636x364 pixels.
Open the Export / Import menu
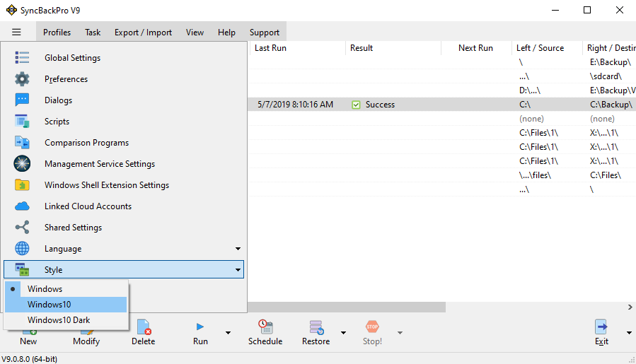[x=143, y=32]
